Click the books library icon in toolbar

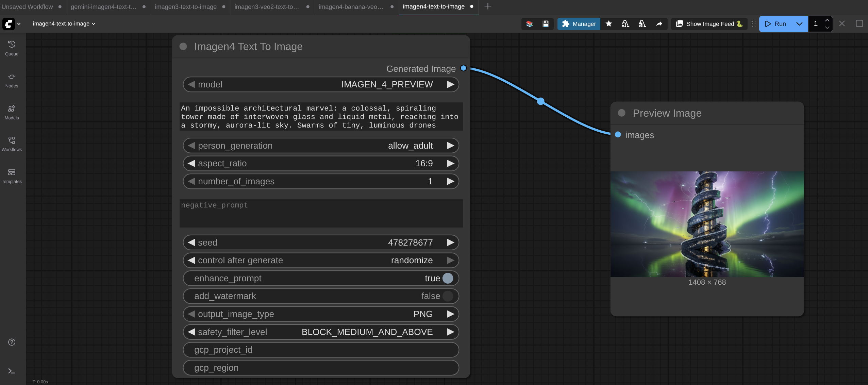pyautogui.click(x=529, y=24)
